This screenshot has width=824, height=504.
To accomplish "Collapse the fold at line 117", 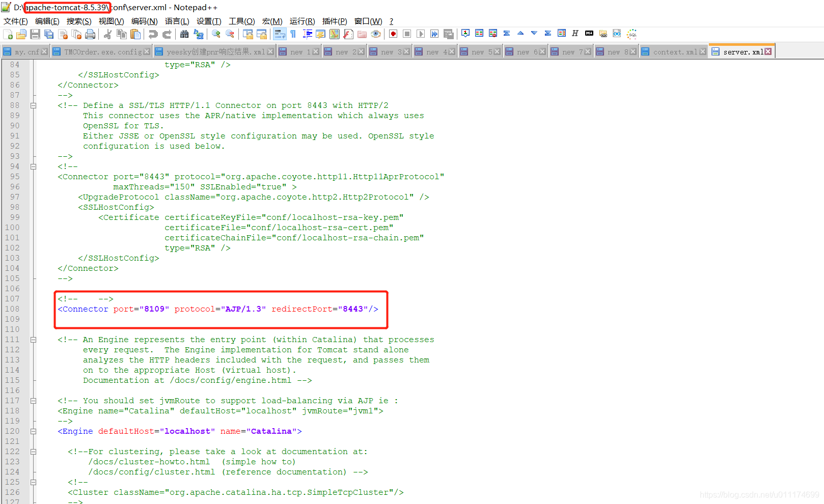I will pyautogui.click(x=33, y=401).
